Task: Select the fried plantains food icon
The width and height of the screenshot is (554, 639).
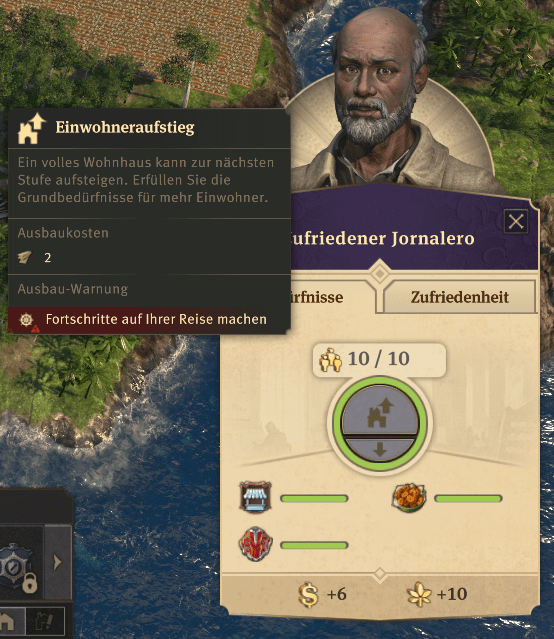Action: click(x=409, y=497)
